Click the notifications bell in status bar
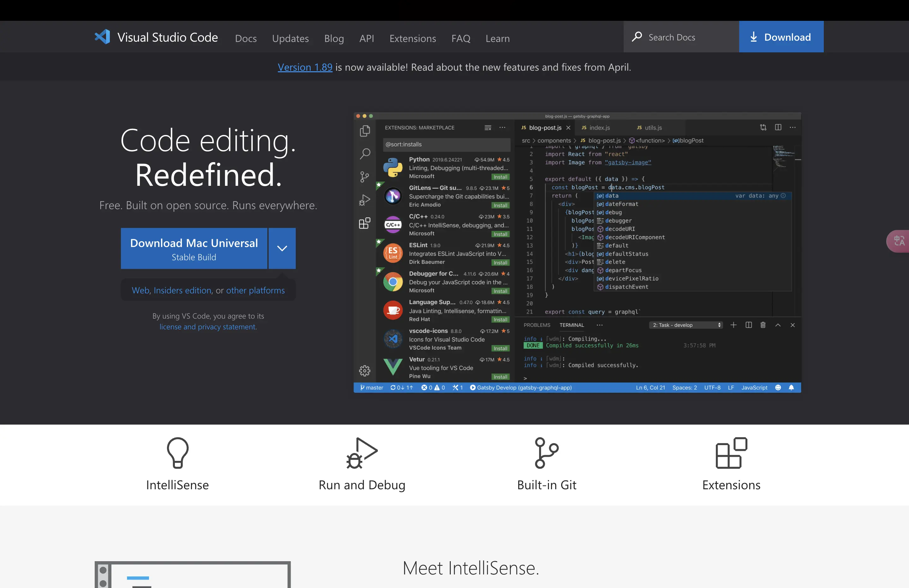Screen dimensions: 909x588 791,388
